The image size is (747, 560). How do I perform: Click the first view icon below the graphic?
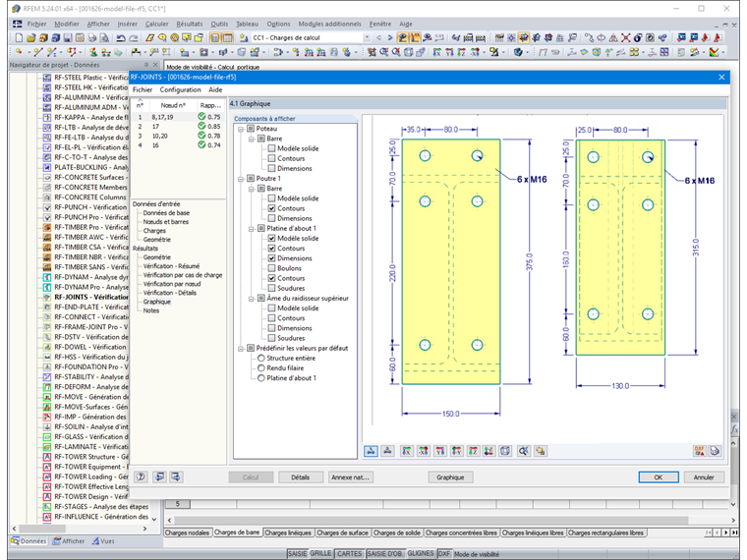[x=372, y=451]
